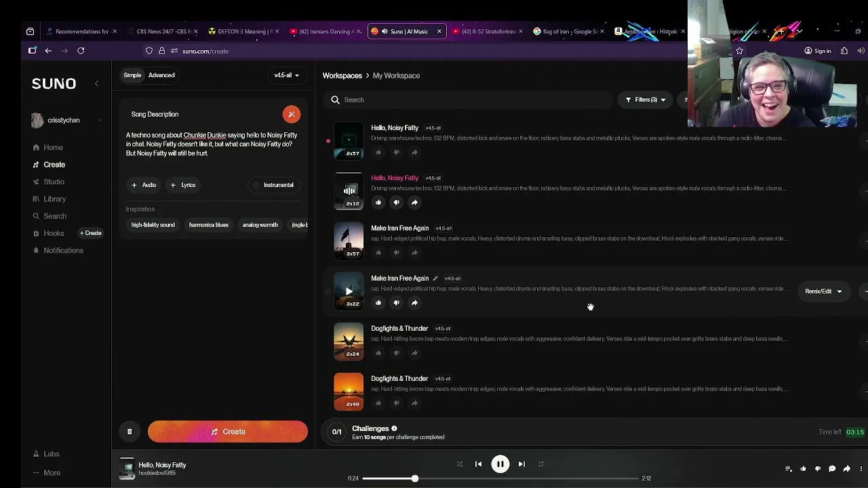The width and height of the screenshot is (868, 488).
Task: Go back with the browser back arrow
Action: [x=48, y=51]
